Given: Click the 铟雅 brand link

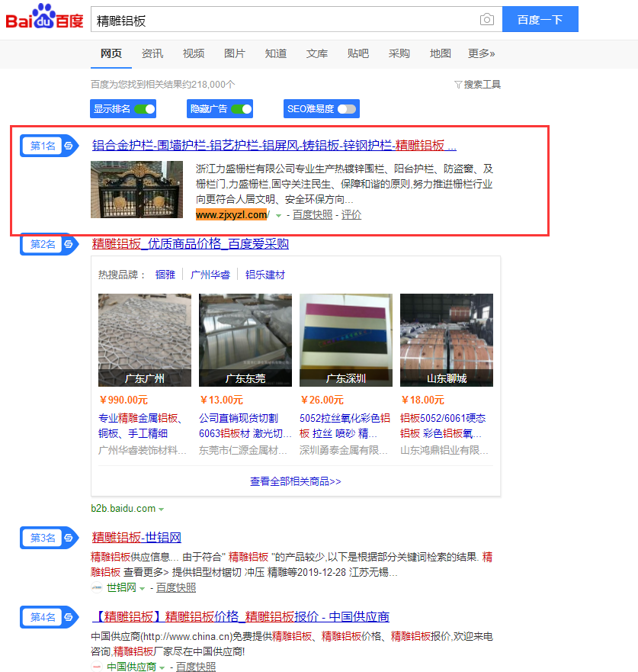Looking at the screenshot, I should pyautogui.click(x=165, y=275).
